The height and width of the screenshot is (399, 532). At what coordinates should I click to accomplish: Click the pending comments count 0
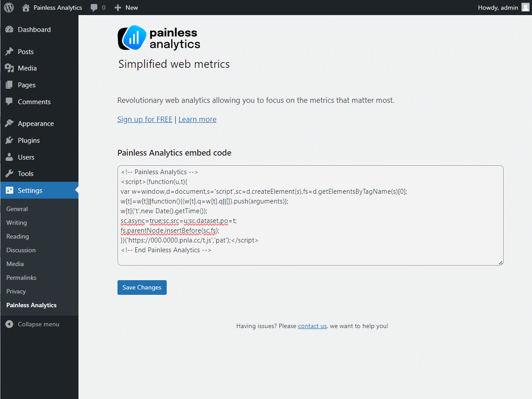click(x=104, y=8)
